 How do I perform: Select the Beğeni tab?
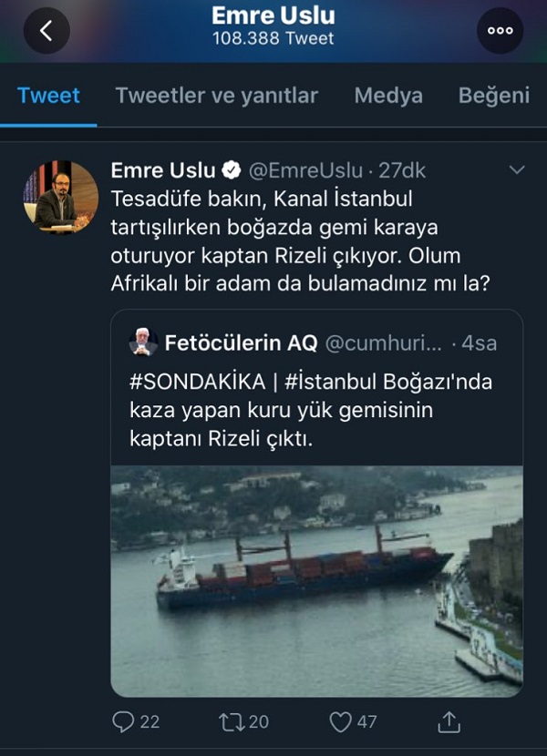tap(493, 96)
